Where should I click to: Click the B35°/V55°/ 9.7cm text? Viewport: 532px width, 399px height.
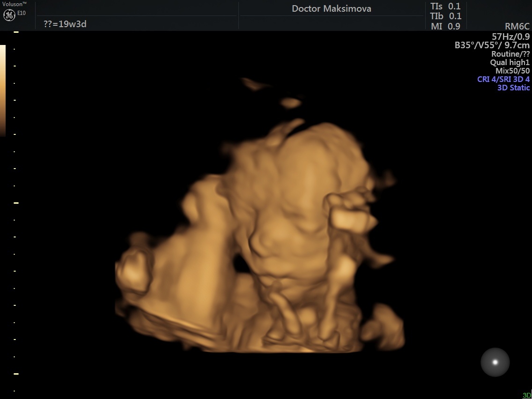(492, 45)
